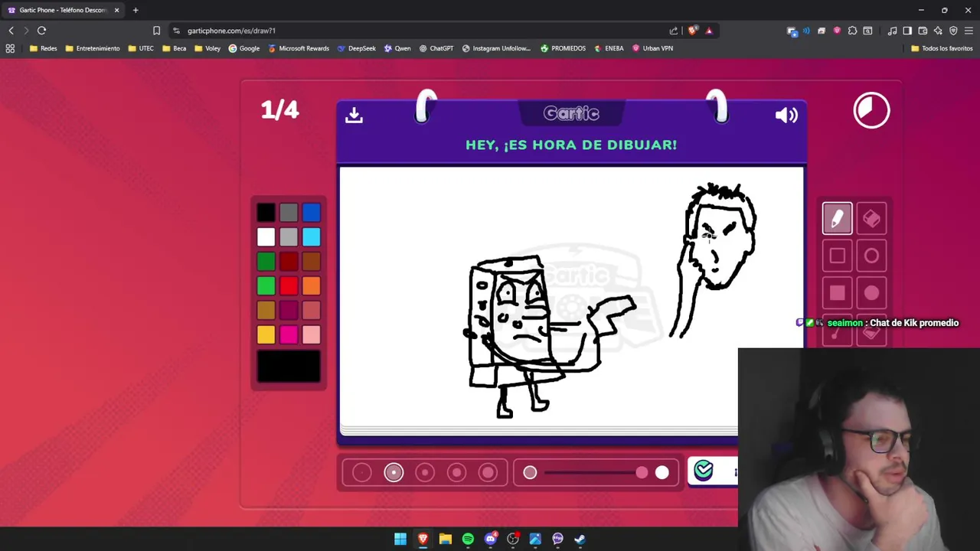Bookmark this page with bookmark icon
Viewport: 980px width, 551px height.
tap(156, 31)
